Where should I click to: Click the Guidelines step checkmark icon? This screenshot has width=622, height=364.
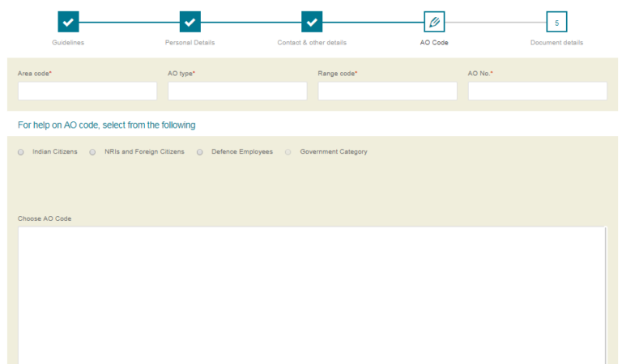click(69, 22)
